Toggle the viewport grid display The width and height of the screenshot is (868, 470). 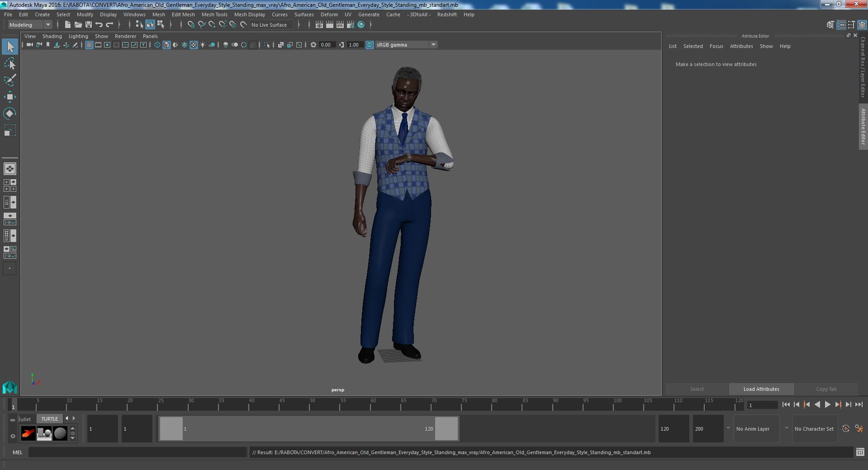click(x=89, y=45)
